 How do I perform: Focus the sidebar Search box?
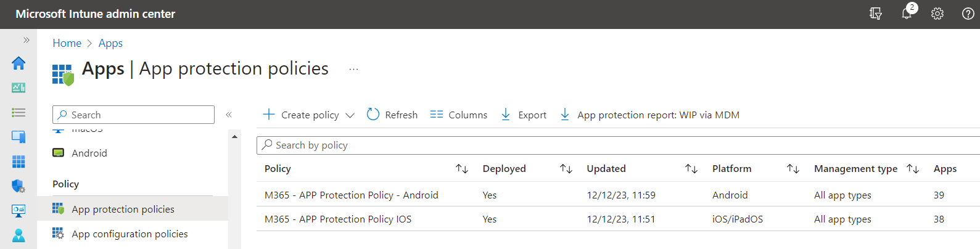pos(133,115)
